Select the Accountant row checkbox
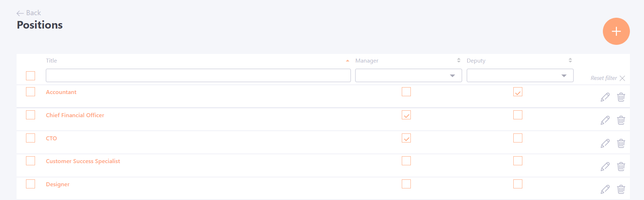 [x=31, y=92]
